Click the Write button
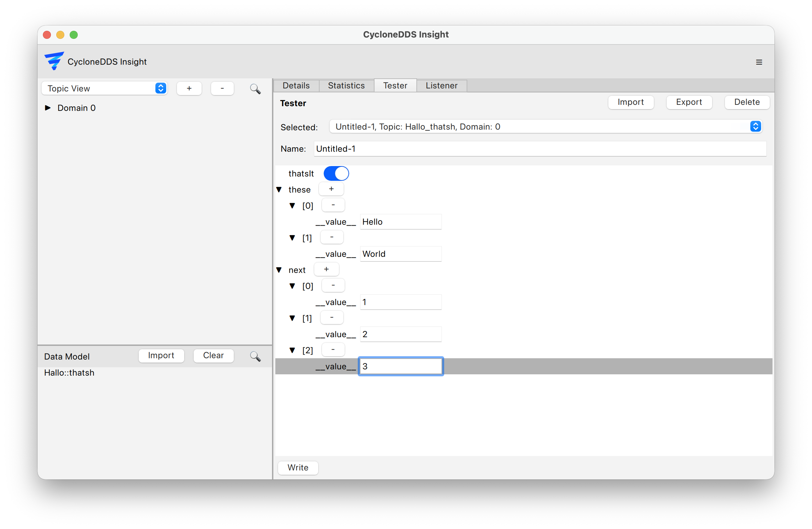Image resolution: width=812 pixels, height=529 pixels. [297, 468]
